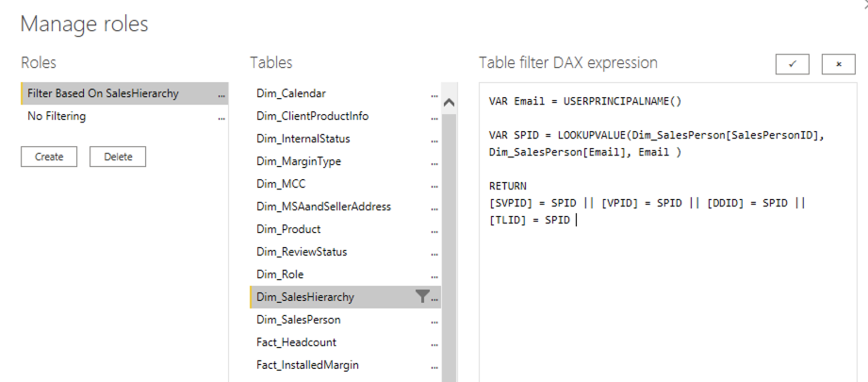Open ellipsis menu for Fact_Headcount table
This screenshot has width=868, height=382.
click(434, 343)
